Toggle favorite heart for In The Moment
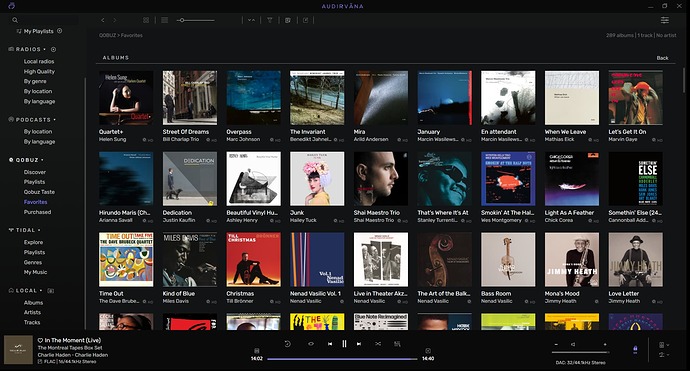This screenshot has width=690, height=371. [x=40, y=340]
